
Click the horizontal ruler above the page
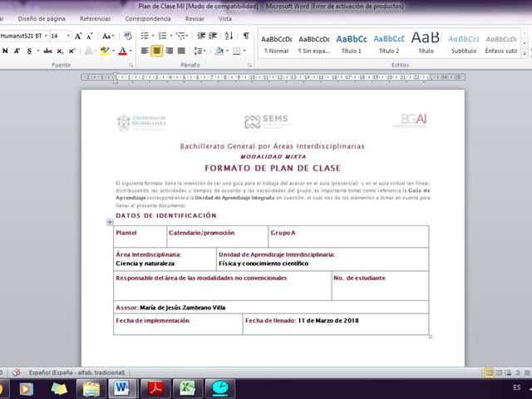coord(273,77)
